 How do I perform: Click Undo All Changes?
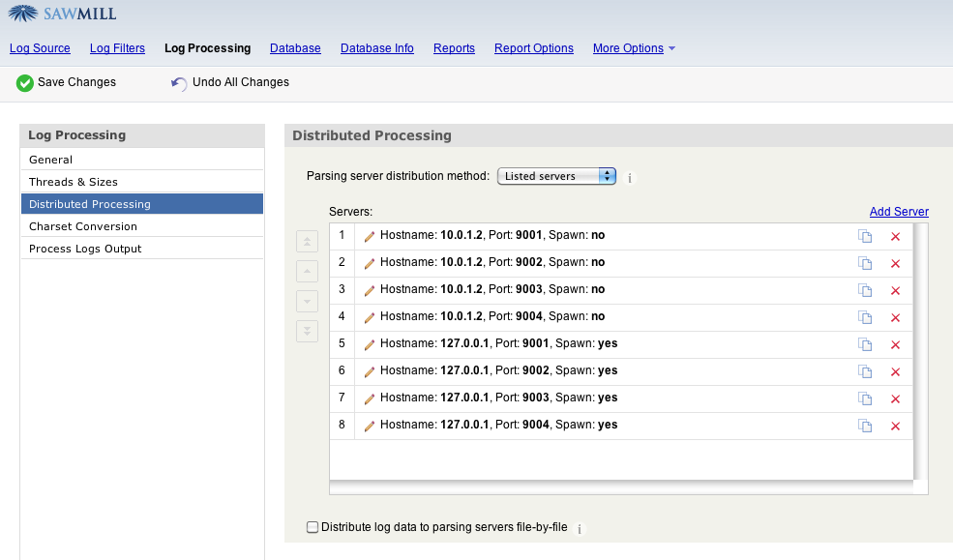[230, 83]
